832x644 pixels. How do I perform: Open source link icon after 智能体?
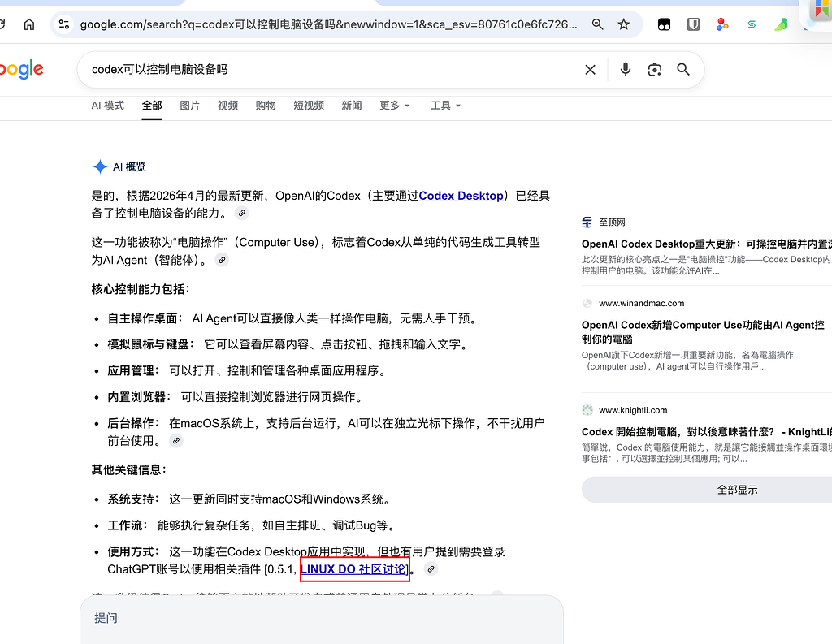tap(223, 260)
